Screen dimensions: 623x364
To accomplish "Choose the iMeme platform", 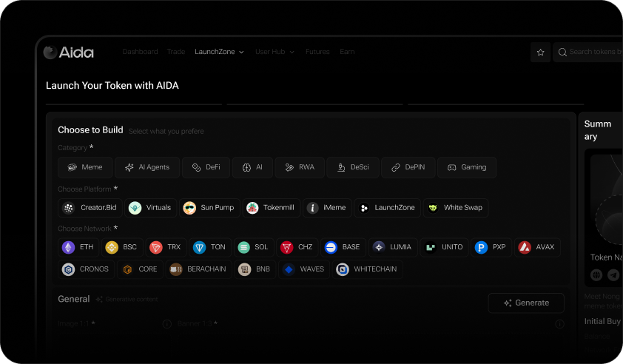I will (x=327, y=207).
